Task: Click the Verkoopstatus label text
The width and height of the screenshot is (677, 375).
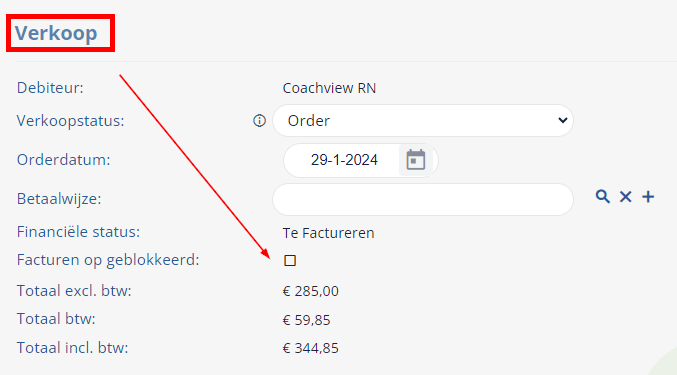Action: 70,121
